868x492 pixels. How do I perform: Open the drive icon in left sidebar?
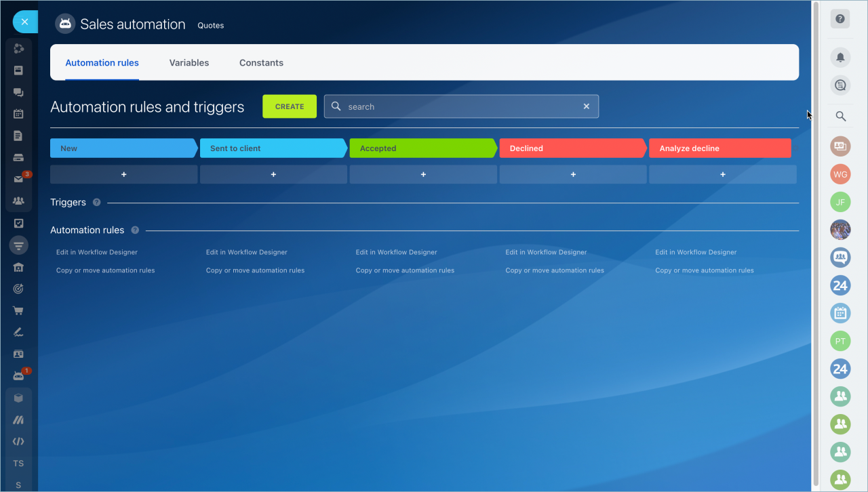pyautogui.click(x=19, y=158)
